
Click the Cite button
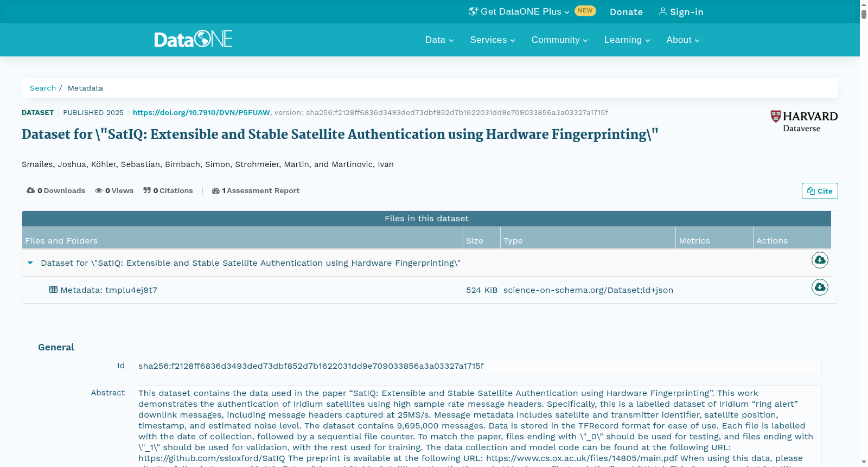tap(820, 191)
